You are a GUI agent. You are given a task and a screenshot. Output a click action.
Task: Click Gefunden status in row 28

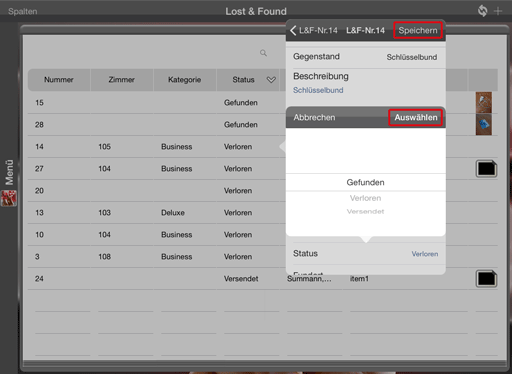click(241, 125)
